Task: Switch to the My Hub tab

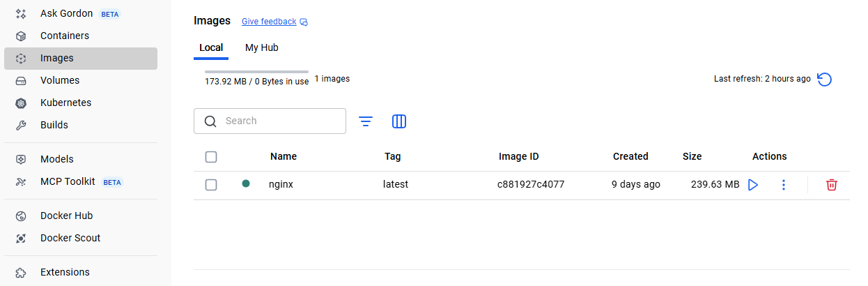Action: (262, 48)
